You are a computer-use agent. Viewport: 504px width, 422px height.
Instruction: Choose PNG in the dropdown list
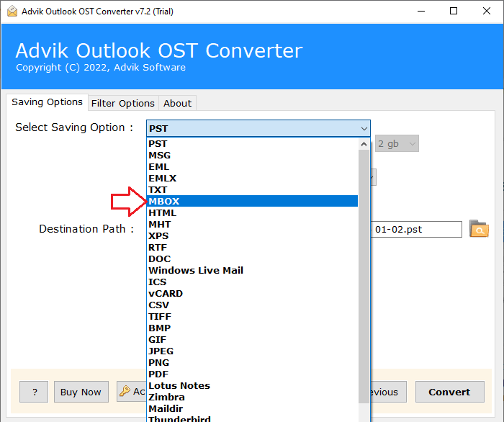(x=252, y=362)
